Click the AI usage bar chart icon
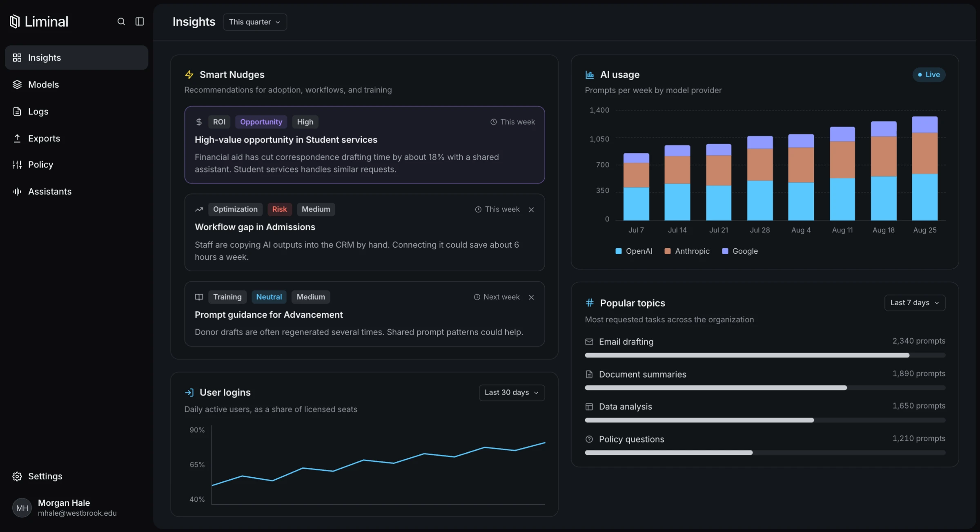This screenshot has height=532, width=980. [590, 75]
